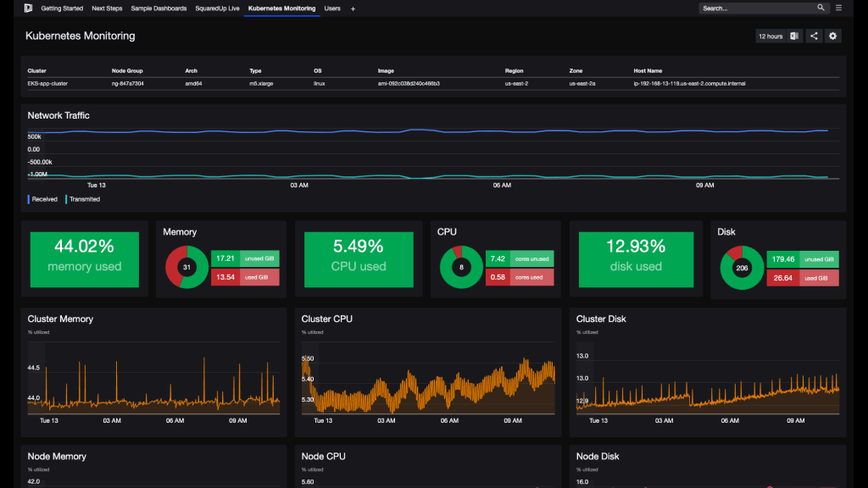Open the dashboard settings gear
Screen dimensions: 868x488
coord(832,36)
